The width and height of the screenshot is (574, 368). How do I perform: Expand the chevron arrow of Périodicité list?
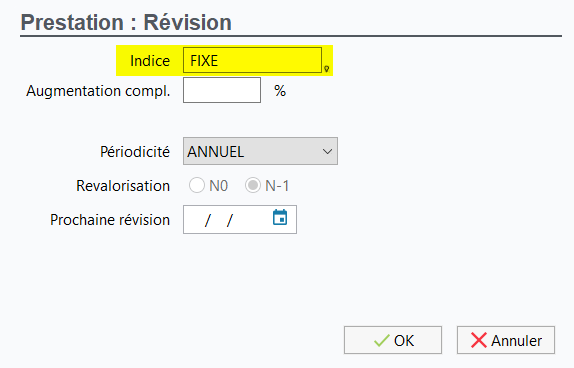click(327, 152)
